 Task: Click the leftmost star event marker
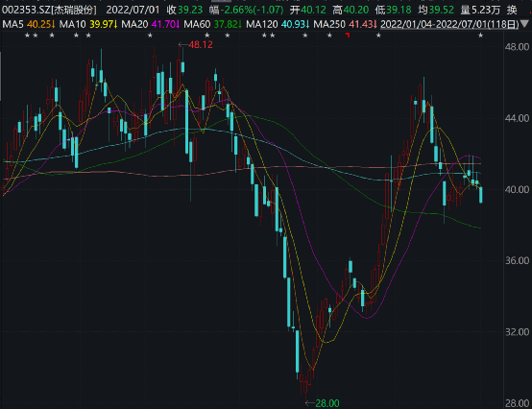27,36
